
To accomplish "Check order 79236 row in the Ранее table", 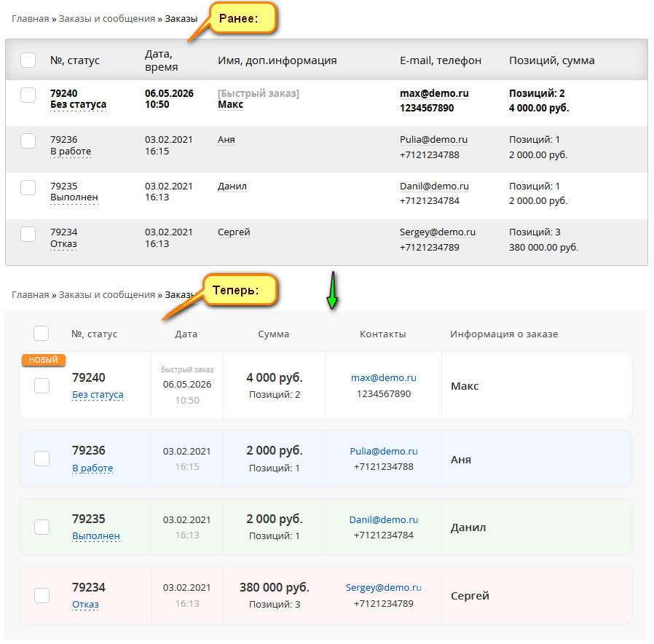I will coord(28,141).
